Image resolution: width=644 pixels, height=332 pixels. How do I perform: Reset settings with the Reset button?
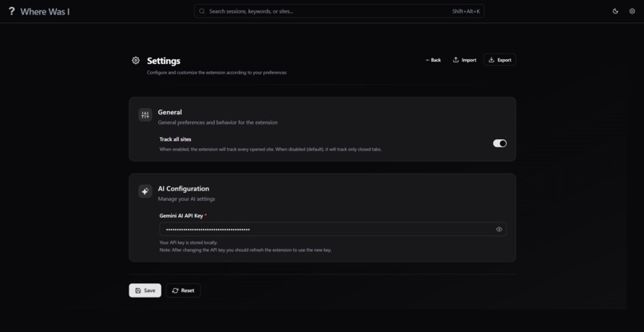(x=183, y=290)
